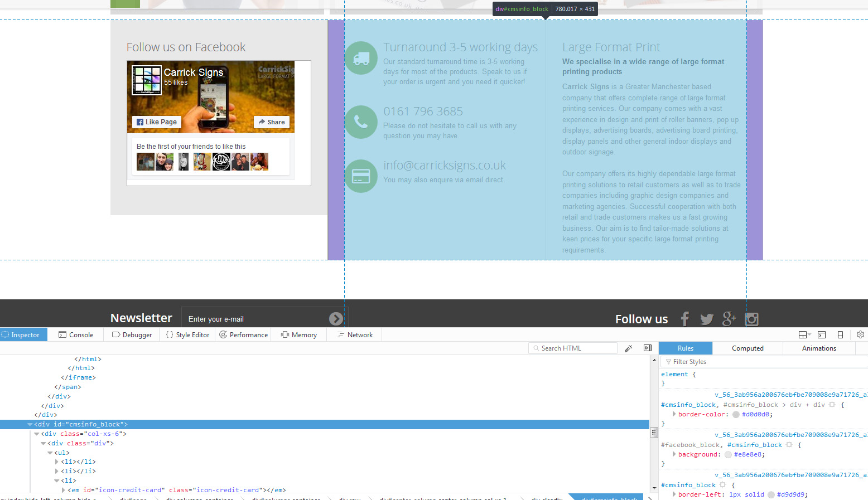This screenshot has width=868, height=500.
Task: Open color picker for #e8e8e8 swatch
Action: (728, 454)
